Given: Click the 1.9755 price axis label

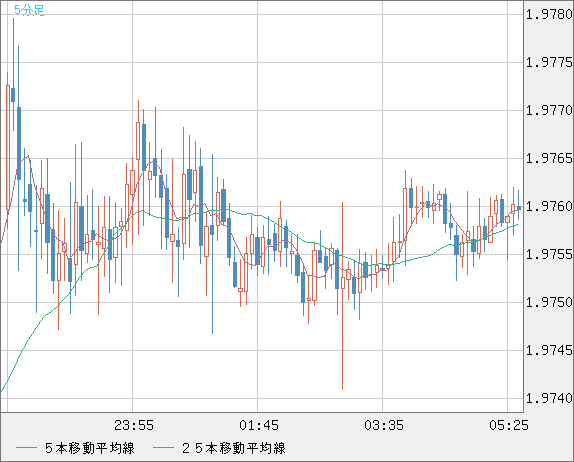Looking at the screenshot, I should click(549, 254).
